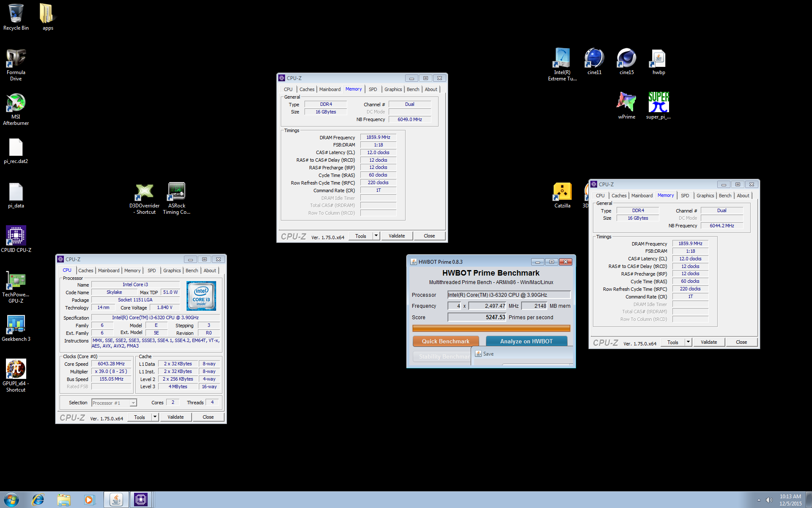Launch GPUPI_x64 shortcut icon
Viewport: 812px width, 508px height.
16,375
